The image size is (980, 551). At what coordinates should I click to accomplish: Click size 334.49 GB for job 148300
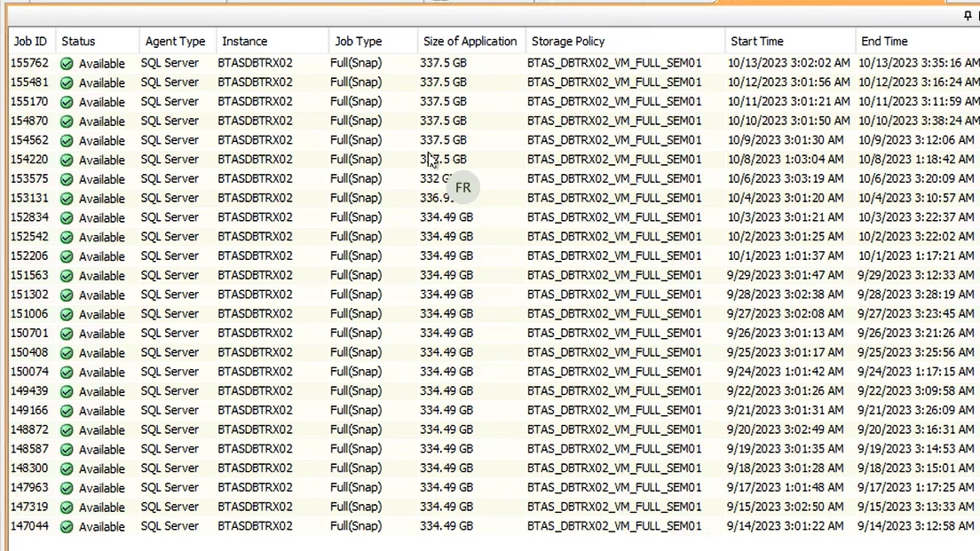(447, 468)
